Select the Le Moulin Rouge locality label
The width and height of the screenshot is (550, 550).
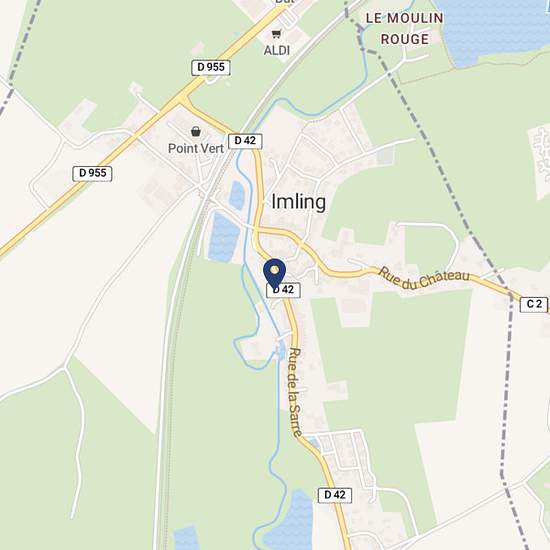pos(405,29)
